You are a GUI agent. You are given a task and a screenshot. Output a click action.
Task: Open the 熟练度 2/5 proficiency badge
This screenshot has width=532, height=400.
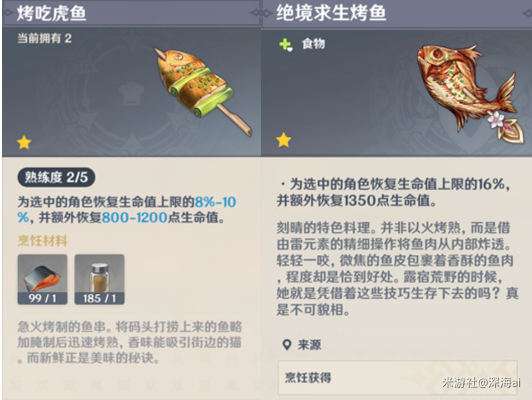56,177
